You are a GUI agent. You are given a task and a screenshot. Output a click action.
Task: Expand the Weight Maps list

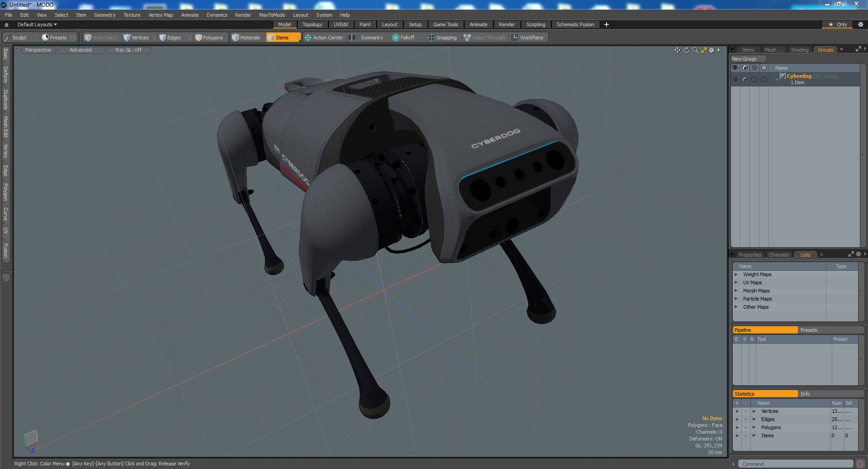736,274
